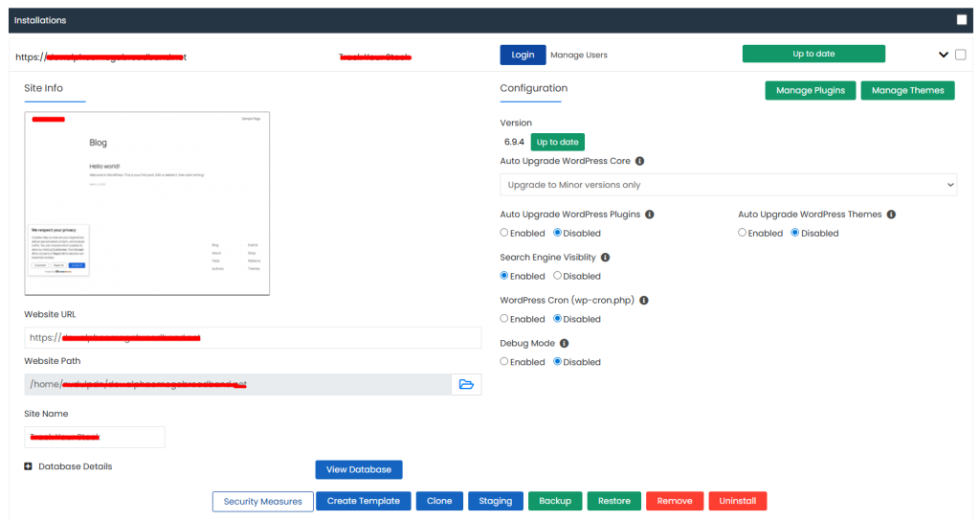Switch to the Site Info tab
The height and width of the screenshot is (521, 980).
[x=44, y=88]
